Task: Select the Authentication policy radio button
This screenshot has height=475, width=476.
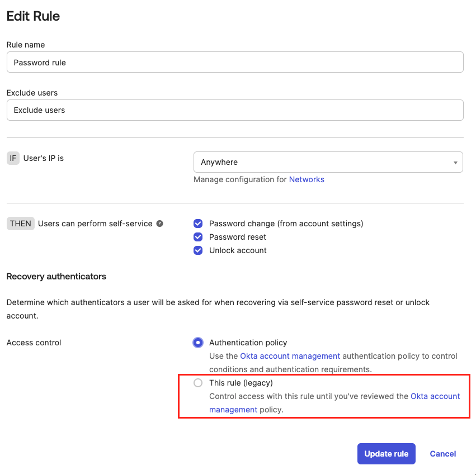Action: click(x=198, y=343)
